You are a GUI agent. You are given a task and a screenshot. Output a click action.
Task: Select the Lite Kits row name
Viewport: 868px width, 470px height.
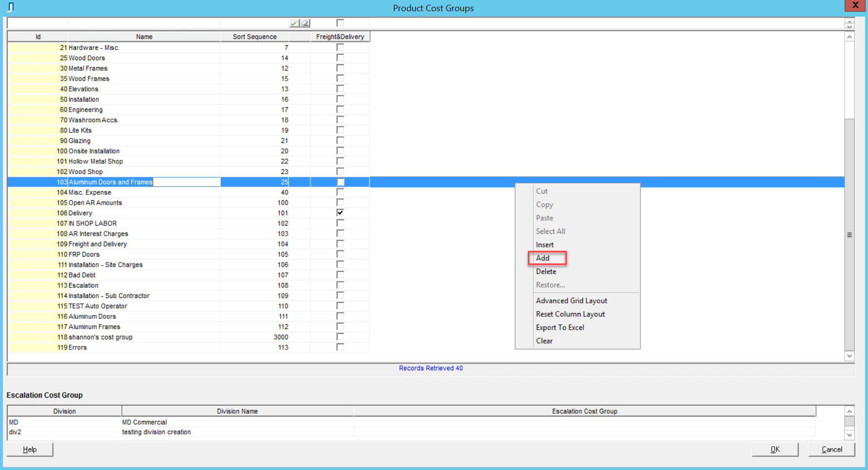[x=80, y=130]
